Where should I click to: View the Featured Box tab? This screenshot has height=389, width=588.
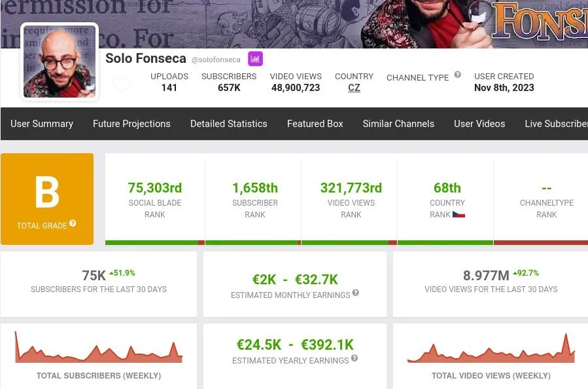click(x=315, y=124)
